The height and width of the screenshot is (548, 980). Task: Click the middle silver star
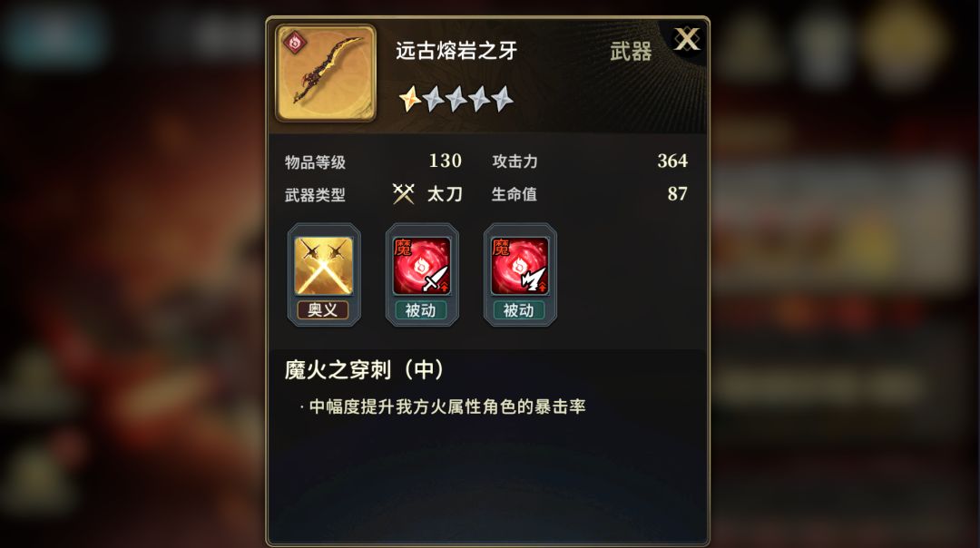click(456, 99)
